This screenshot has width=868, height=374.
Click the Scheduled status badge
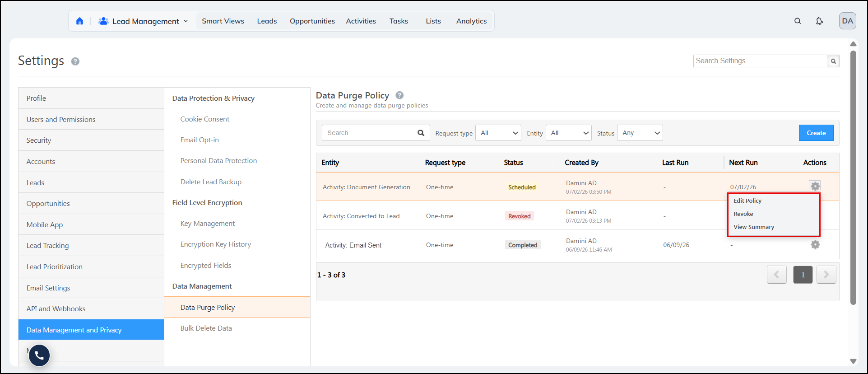coord(522,187)
